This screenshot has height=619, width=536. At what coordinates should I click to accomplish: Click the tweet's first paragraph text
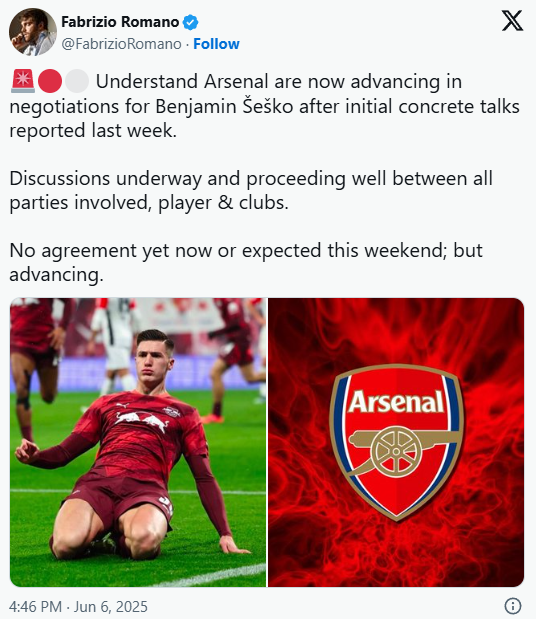tap(264, 106)
